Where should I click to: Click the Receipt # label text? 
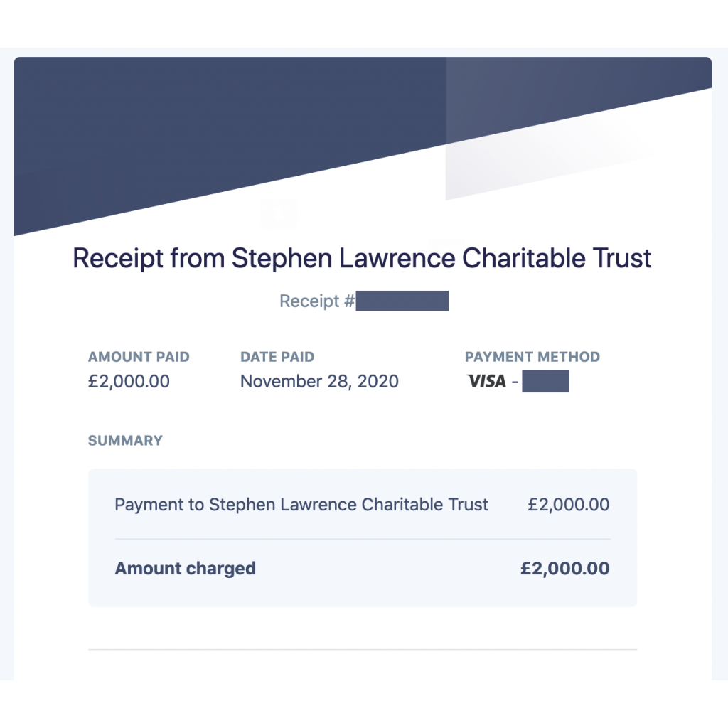(x=317, y=301)
